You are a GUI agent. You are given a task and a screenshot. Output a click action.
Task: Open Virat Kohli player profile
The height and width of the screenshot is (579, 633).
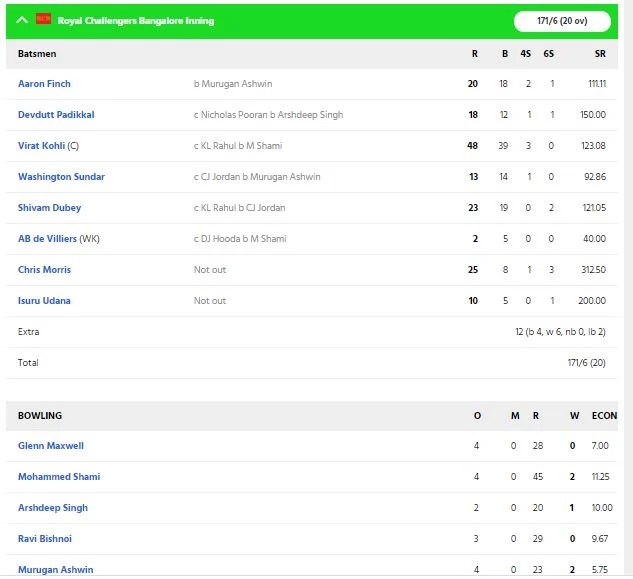pos(41,146)
